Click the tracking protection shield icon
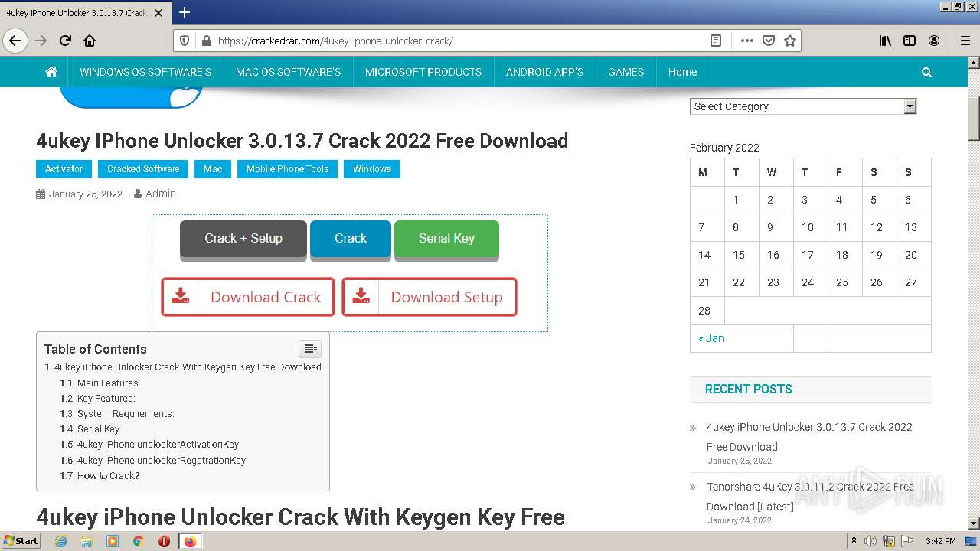980x551 pixels. click(184, 41)
